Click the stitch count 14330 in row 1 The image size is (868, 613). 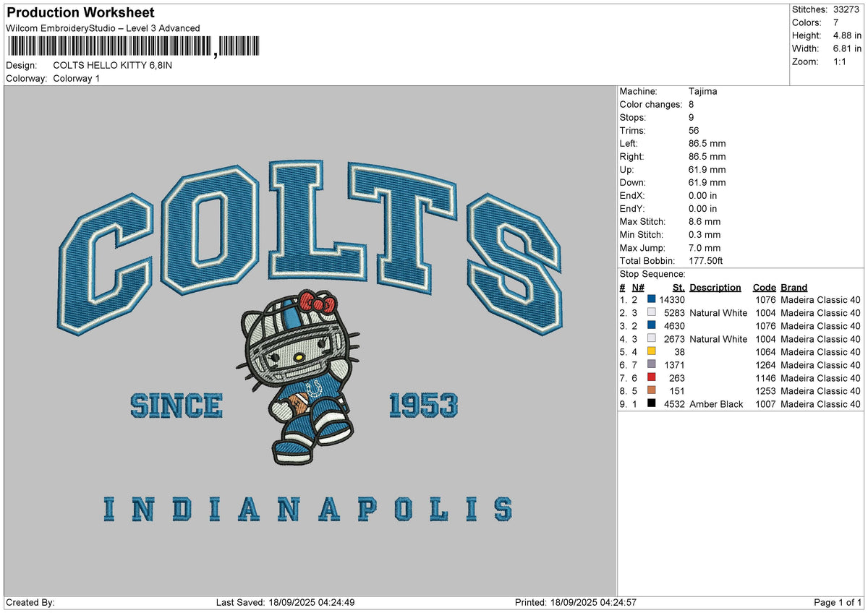672,300
